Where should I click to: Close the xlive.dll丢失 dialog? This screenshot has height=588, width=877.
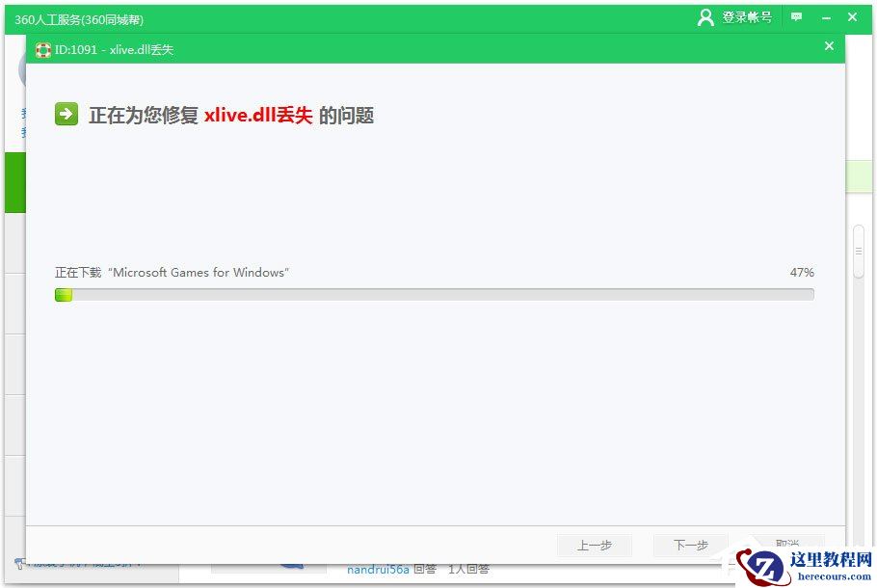coord(829,46)
